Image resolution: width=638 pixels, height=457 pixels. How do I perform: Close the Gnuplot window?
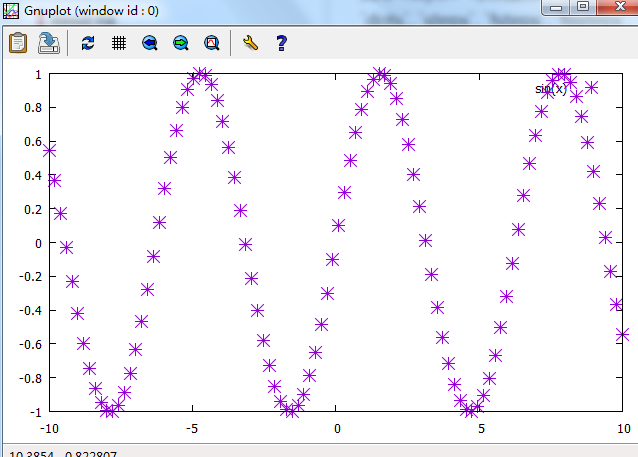coord(618,7)
